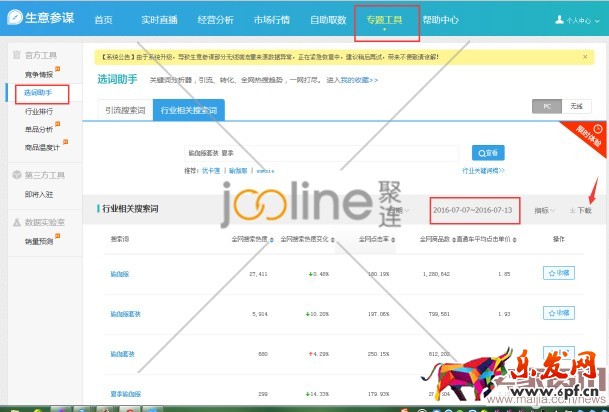
Task: Open 市场行情 in the top navigation
Action: tap(271, 20)
